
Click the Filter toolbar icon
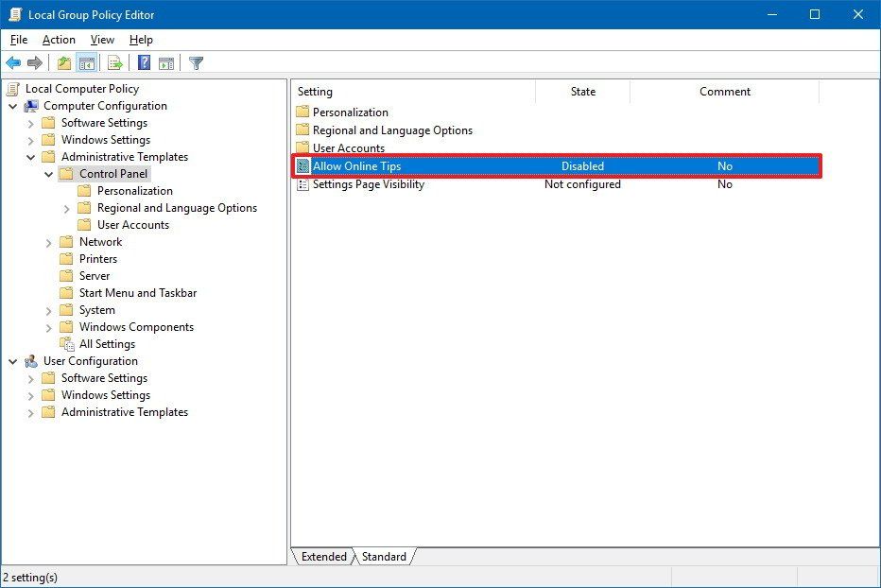(x=196, y=62)
